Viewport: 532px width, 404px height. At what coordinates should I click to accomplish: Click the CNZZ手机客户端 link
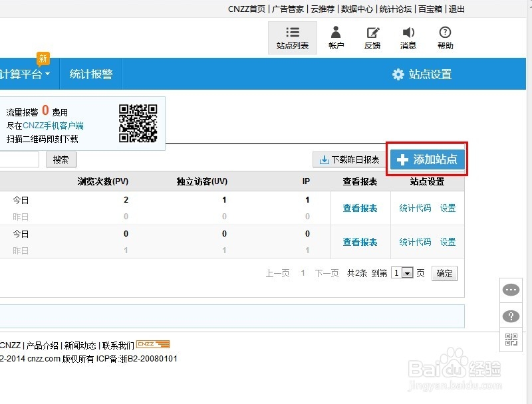coord(53,126)
